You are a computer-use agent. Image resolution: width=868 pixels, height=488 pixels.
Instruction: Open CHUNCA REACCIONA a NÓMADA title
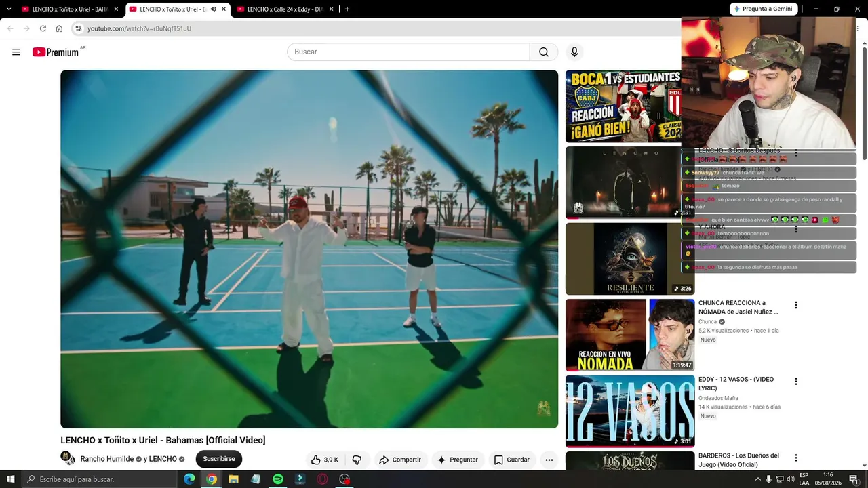point(738,307)
